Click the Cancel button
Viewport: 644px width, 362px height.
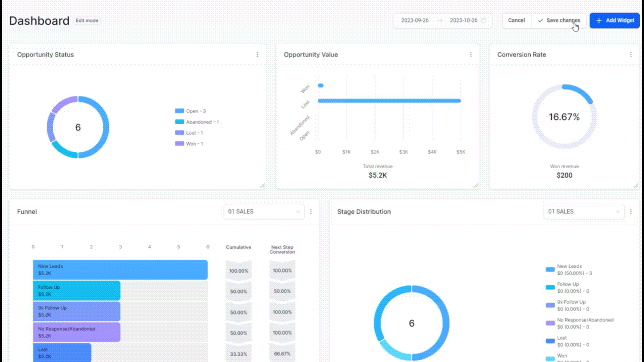[x=516, y=20]
